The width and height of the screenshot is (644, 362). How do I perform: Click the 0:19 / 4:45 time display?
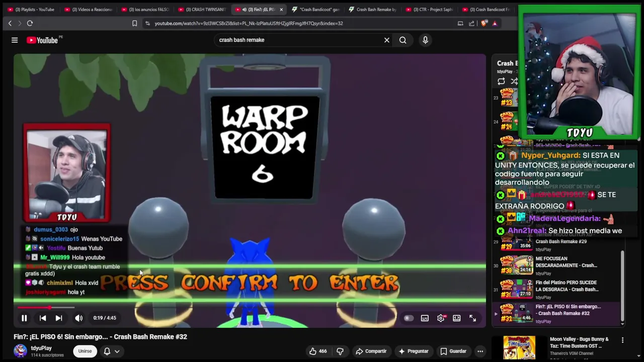105,318
